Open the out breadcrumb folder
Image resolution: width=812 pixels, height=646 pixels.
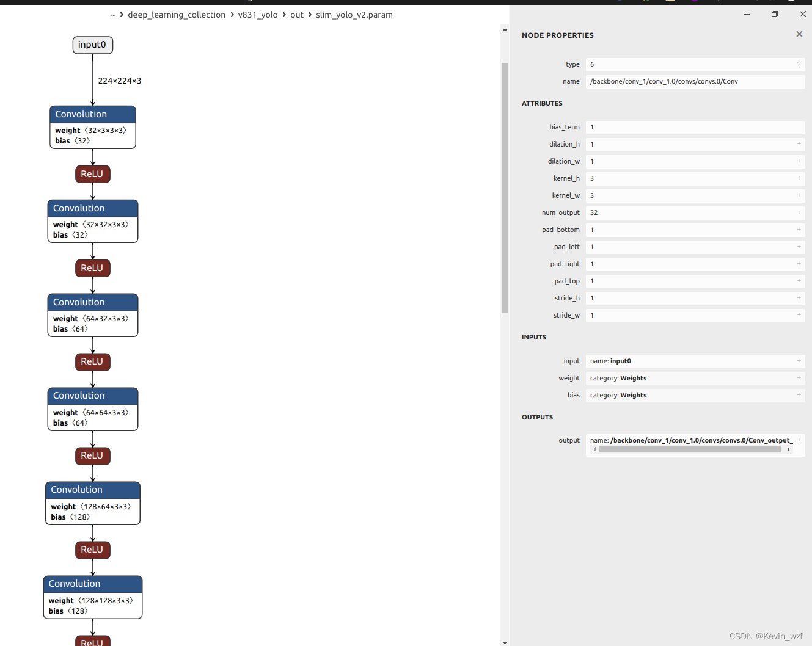[297, 15]
